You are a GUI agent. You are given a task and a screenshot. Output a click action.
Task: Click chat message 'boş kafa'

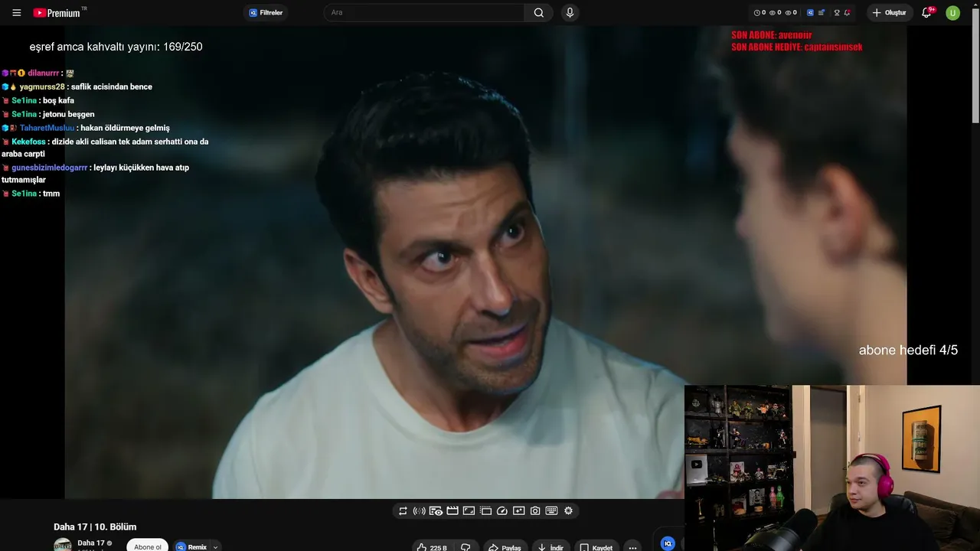pos(58,100)
